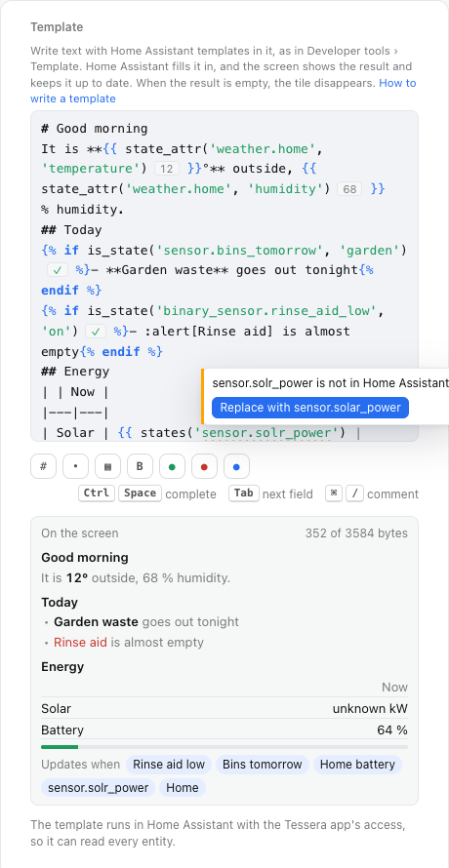
Task: Click the inline value 68 badge in code
Action: tap(349, 189)
